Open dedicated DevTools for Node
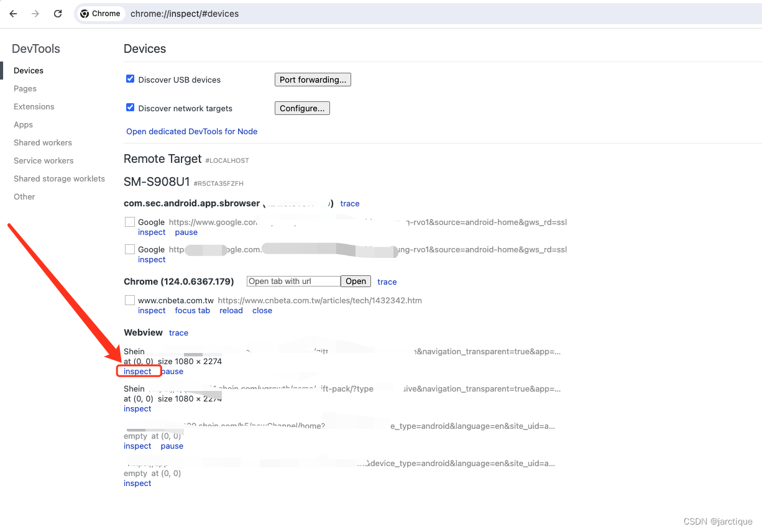This screenshot has height=532, width=762. point(191,131)
